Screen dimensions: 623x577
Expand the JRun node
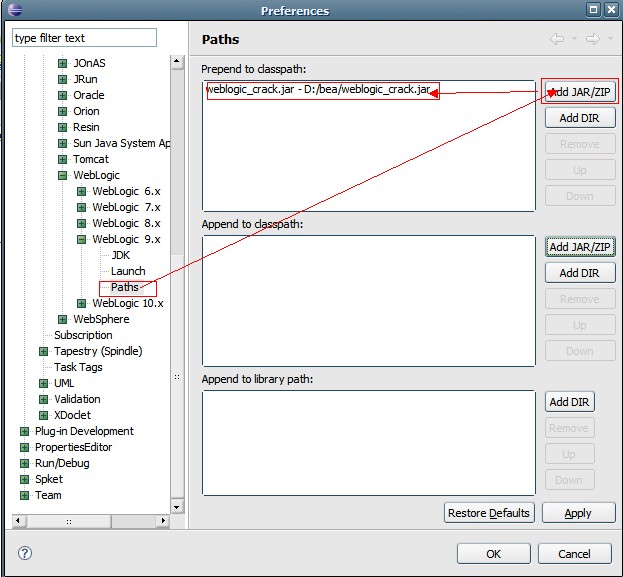coord(62,79)
